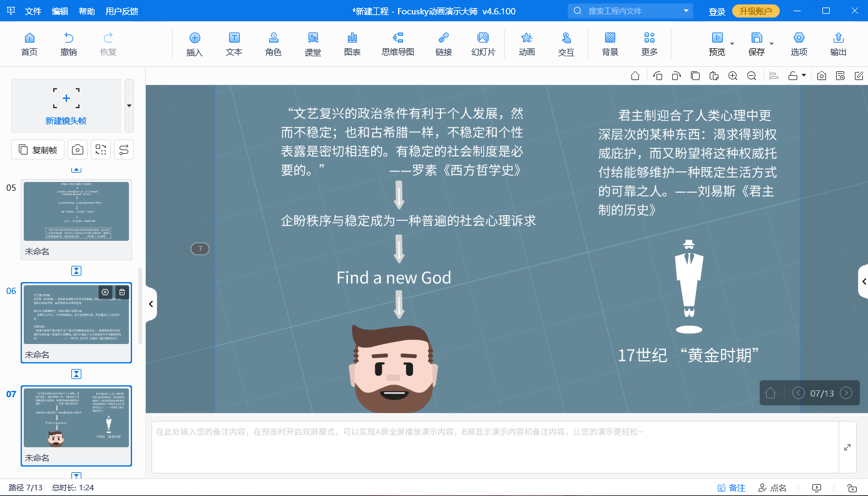Click the transition hourglass between frames 05 and 06

click(76, 271)
